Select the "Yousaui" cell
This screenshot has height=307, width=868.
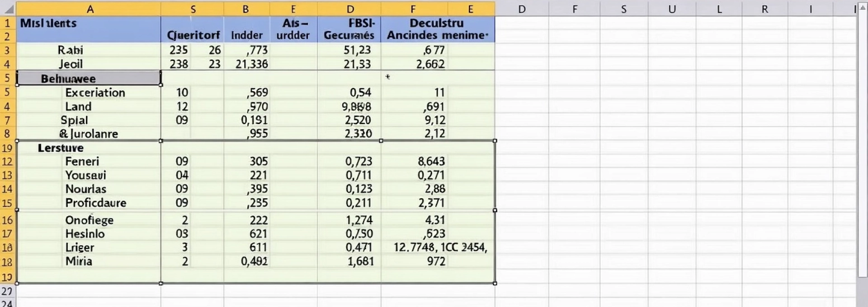point(89,175)
